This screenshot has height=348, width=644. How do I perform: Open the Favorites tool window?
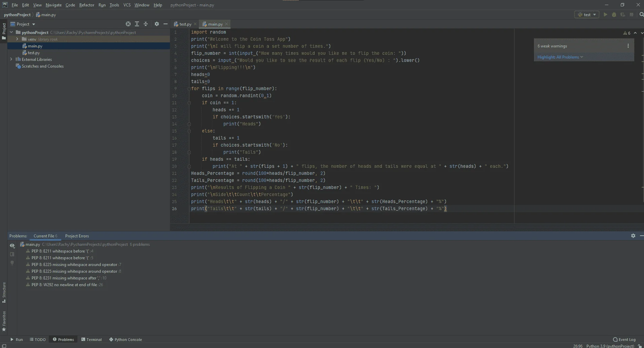coord(4,321)
